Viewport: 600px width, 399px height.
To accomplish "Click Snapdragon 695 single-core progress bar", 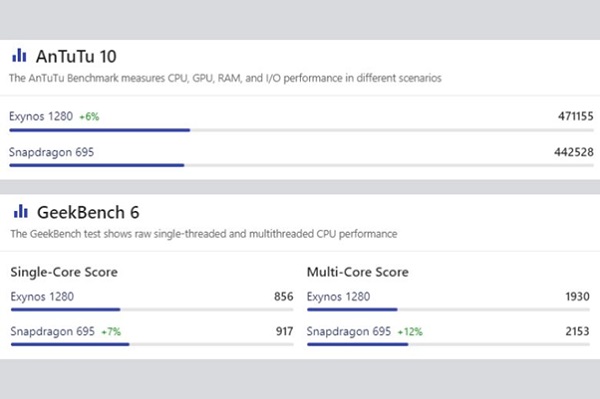I will pyautogui.click(x=152, y=344).
